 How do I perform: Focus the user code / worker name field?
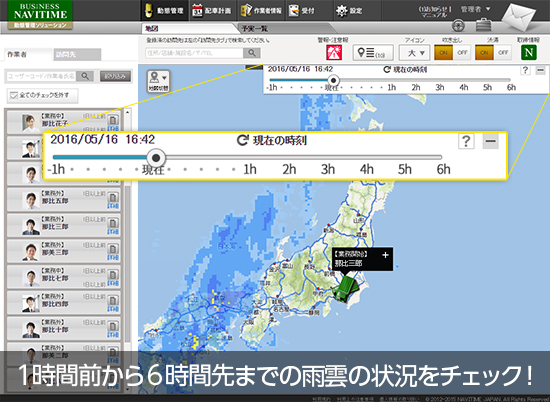pyautogui.click(x=41, y=76)
